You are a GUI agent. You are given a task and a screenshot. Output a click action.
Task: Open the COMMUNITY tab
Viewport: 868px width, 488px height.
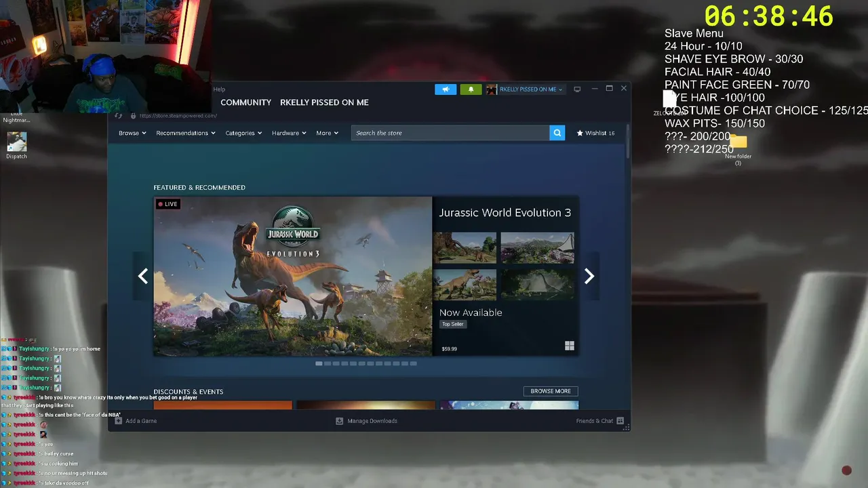coord(245,102)
